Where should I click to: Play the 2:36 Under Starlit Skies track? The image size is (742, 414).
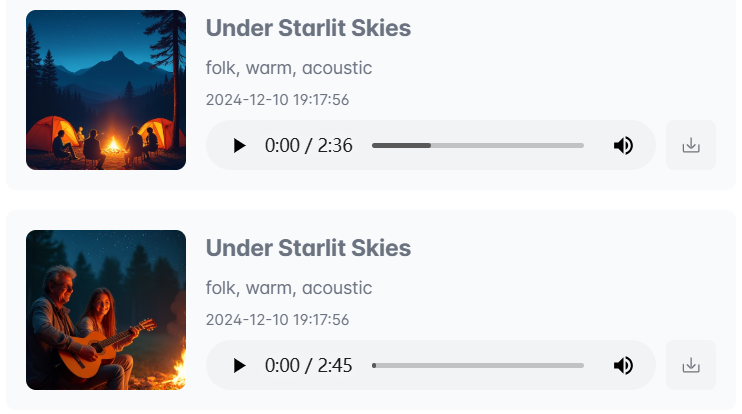(x=239, y=146)
